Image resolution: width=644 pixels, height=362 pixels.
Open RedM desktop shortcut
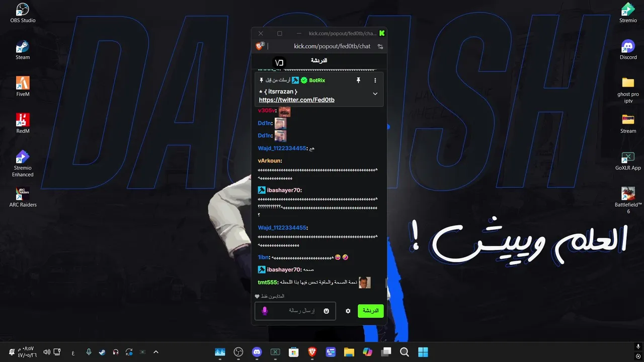(x=23, y=124)
